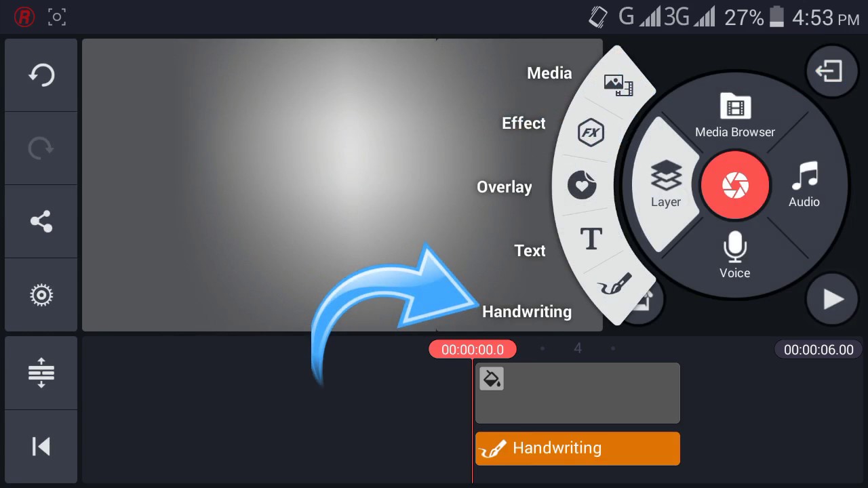Image resolution: width=868 pixels, height=488 pixels.
Task: Select the orange Handwriting clip on the timeline
Action: 578,449
